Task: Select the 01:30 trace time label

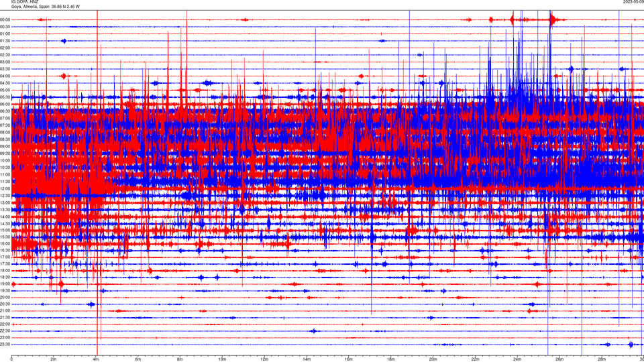Action: [5, 41]
